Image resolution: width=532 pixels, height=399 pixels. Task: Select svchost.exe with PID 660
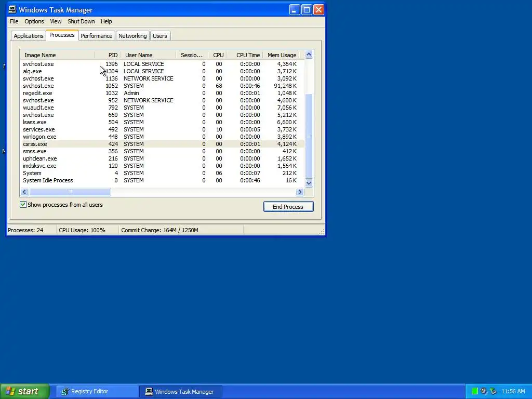pos(162,115)
